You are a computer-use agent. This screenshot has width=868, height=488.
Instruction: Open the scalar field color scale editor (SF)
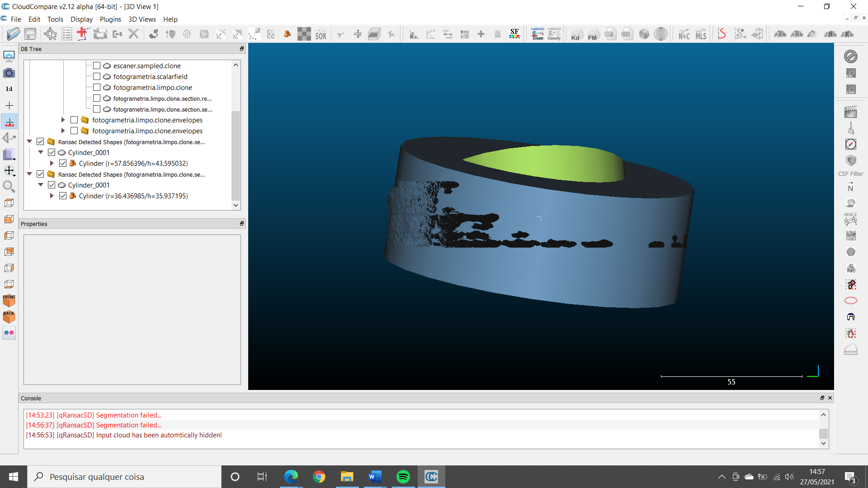[514, 33]
